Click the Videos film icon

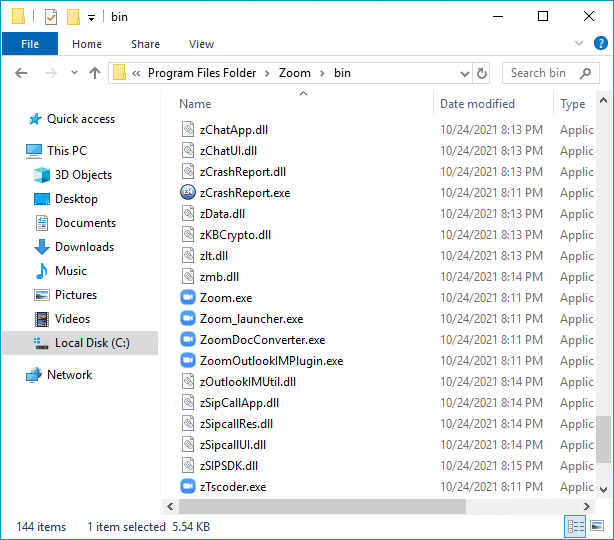coord(42,319)
